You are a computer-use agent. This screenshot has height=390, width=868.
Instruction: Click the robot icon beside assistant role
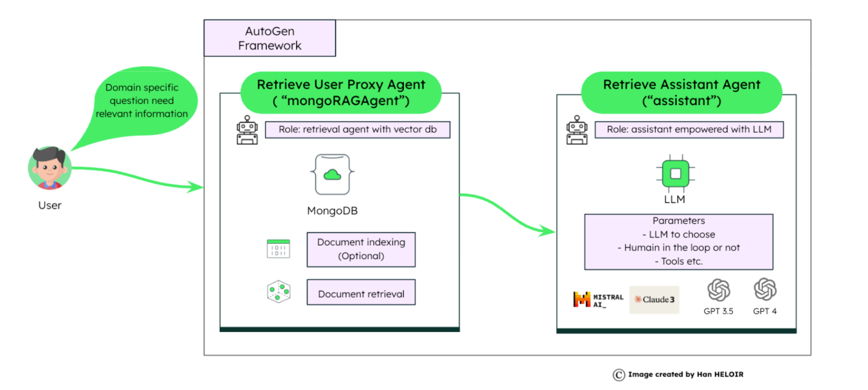tap(577, 130)
